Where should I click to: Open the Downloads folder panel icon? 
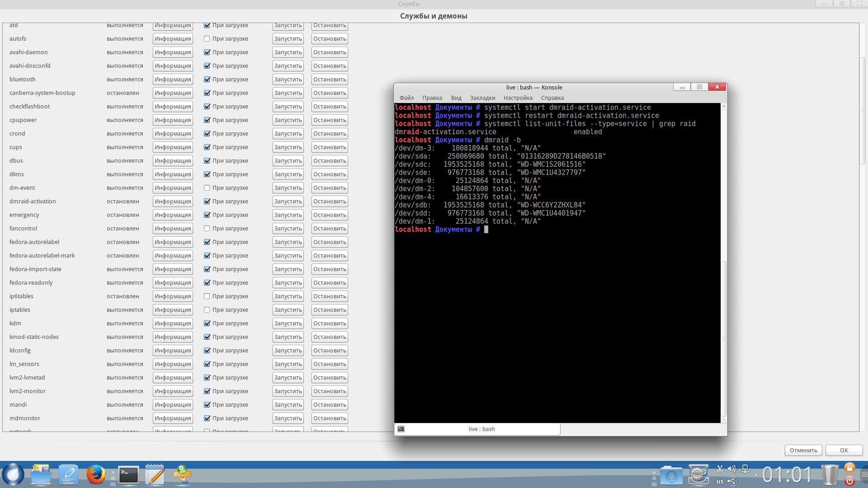[671, 475]
